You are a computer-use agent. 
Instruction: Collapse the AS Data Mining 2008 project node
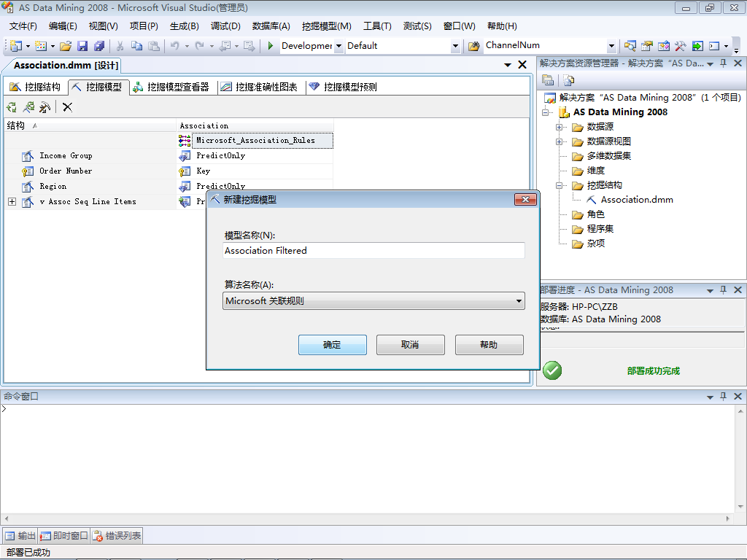pyautogui.click(x=545, y=112)
